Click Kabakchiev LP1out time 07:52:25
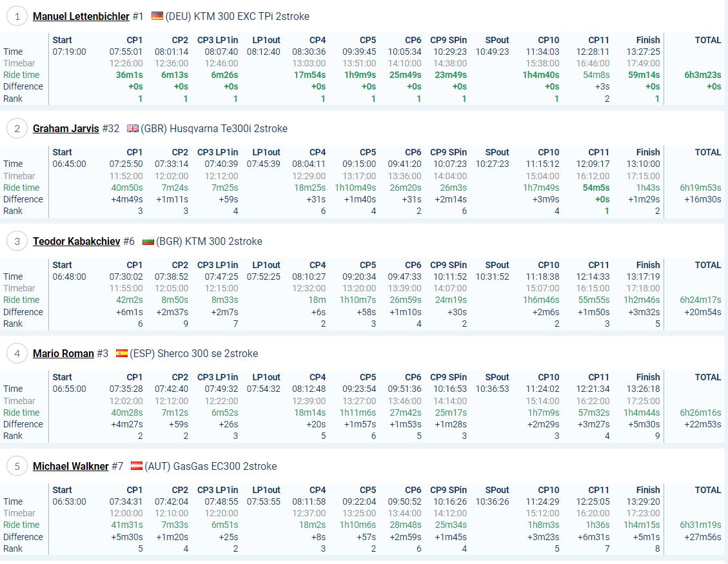Viewport: 728px width, 564px height. pos(264,277)
